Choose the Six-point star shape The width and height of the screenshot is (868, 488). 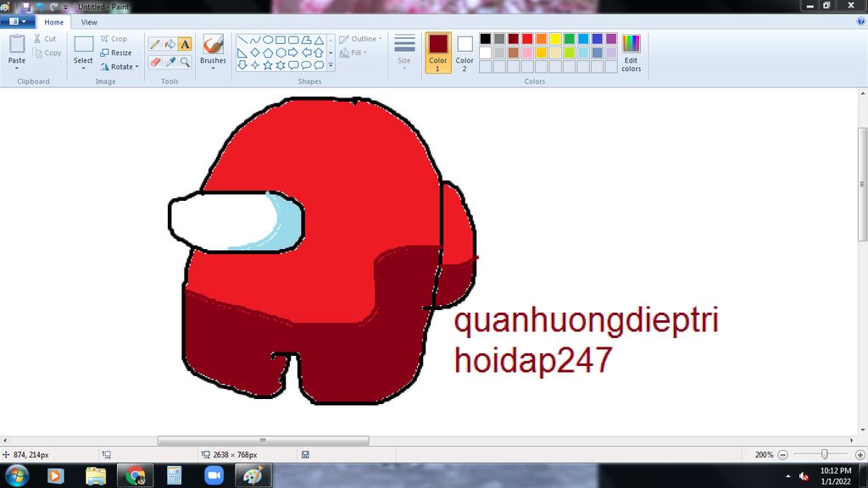click(280, 65)
